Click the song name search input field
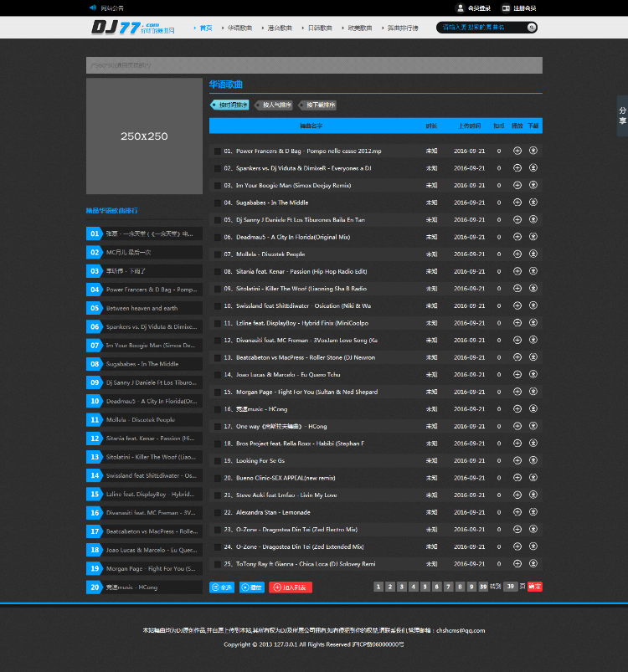Image resolution: width=628 pixels, height=672 pixels. (x=482, y=28)
